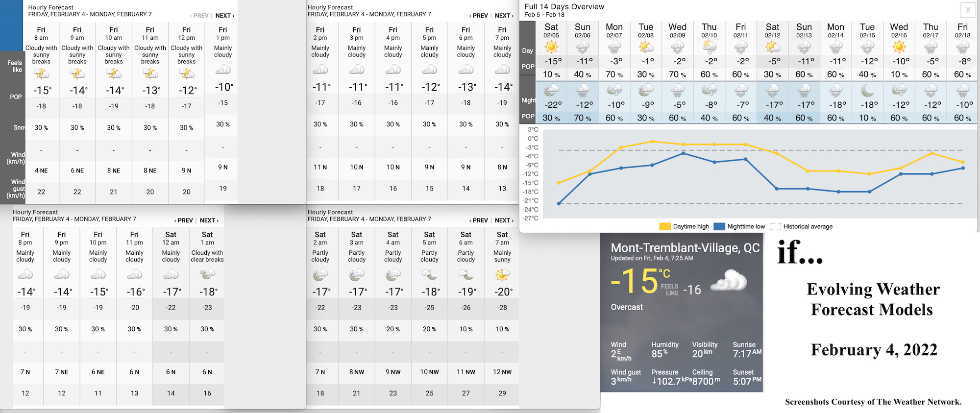This screenshot has width=980, height=413.
Task: Click the Visibility 20 km reading
Action: (x=702, y=353)
